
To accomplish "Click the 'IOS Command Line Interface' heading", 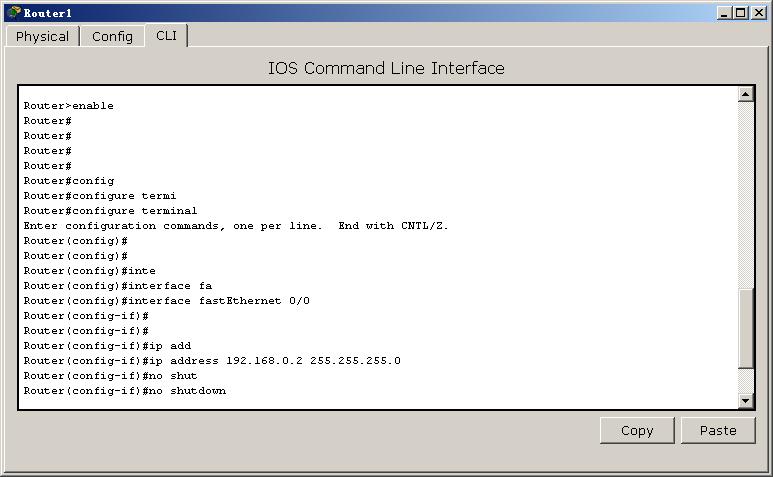I will tap(386, 68).
